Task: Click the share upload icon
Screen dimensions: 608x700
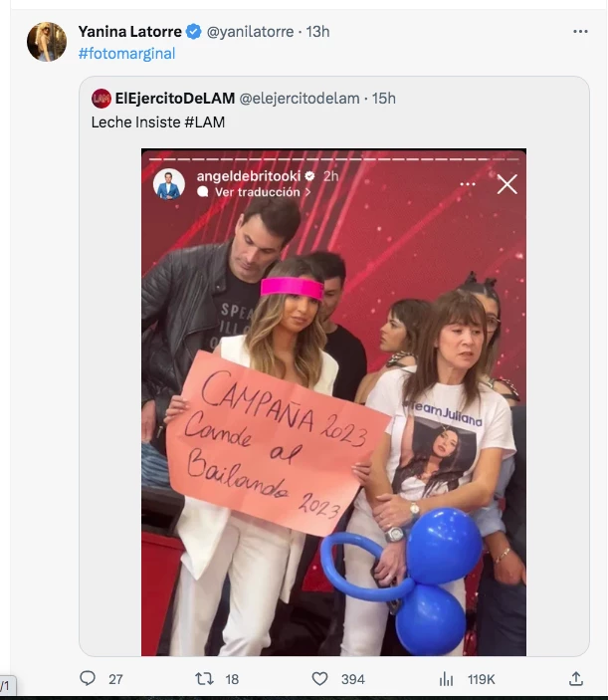Action: (576, 678)
